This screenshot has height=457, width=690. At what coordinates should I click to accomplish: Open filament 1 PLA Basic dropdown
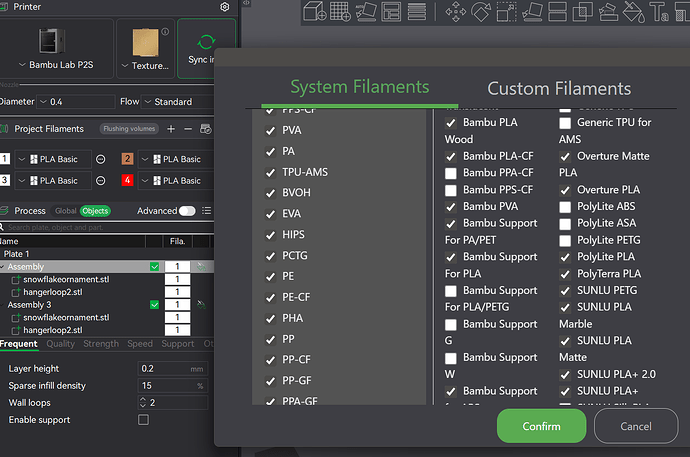53,159
